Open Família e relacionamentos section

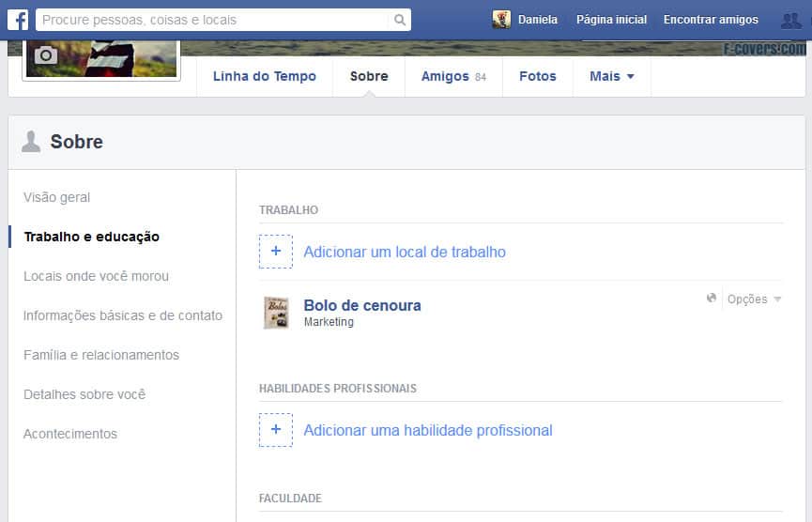click(101, 355)
